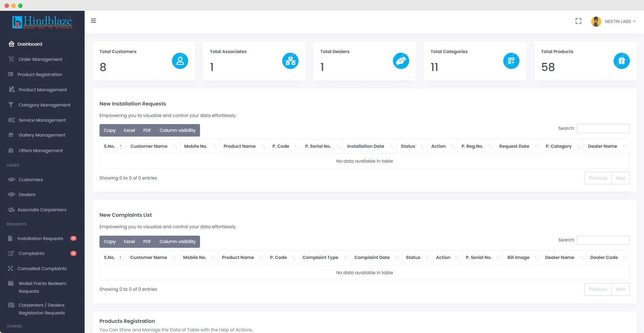Open Product Registration in the sidebar

(x=40, y=74)
